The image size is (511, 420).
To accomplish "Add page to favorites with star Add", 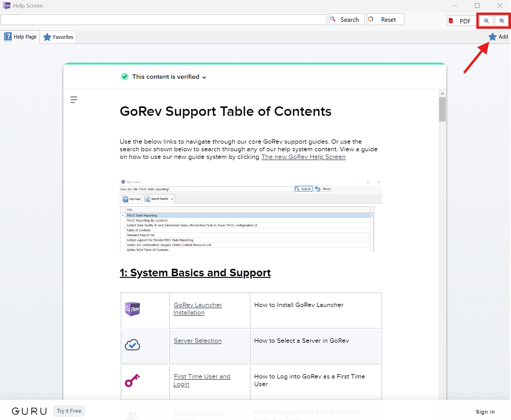I will 498,37.
